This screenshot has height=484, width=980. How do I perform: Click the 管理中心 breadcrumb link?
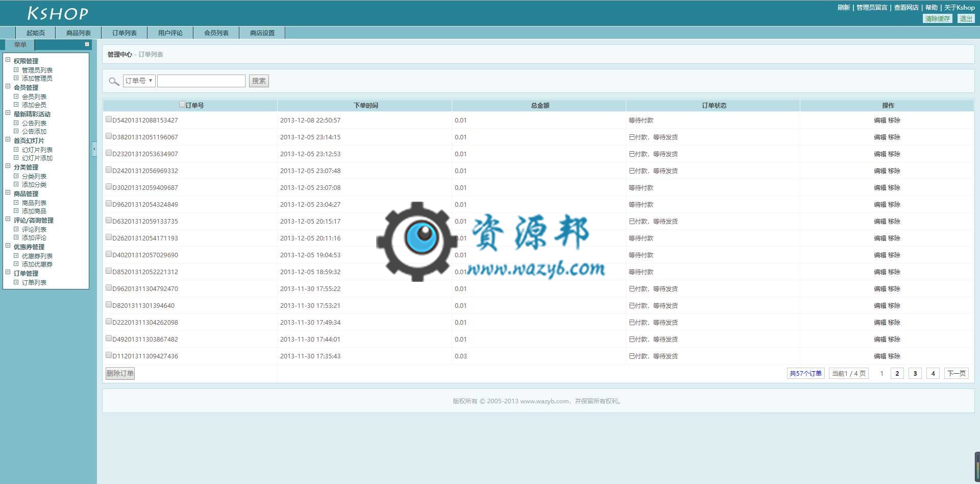tap(119, 54)
